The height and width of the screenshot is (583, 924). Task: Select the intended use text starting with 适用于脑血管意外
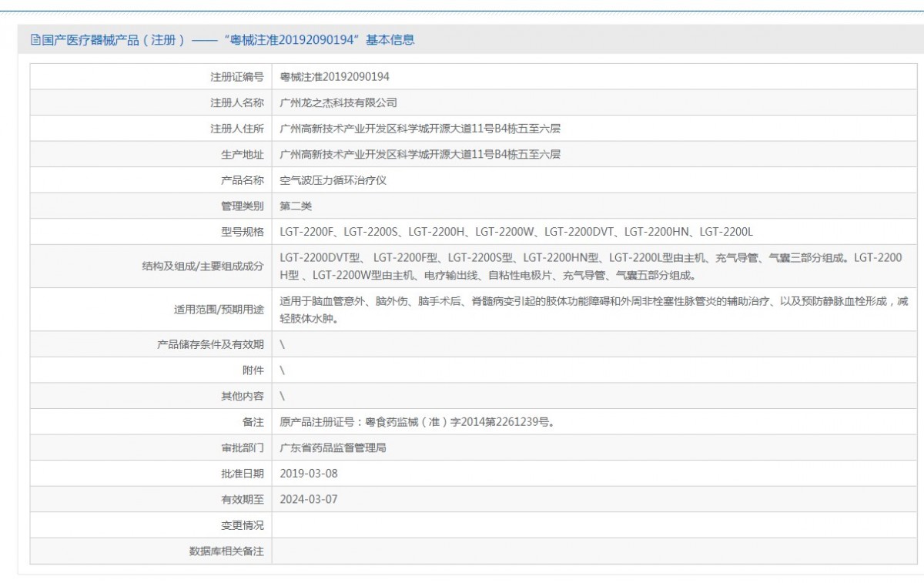(594, 310)
